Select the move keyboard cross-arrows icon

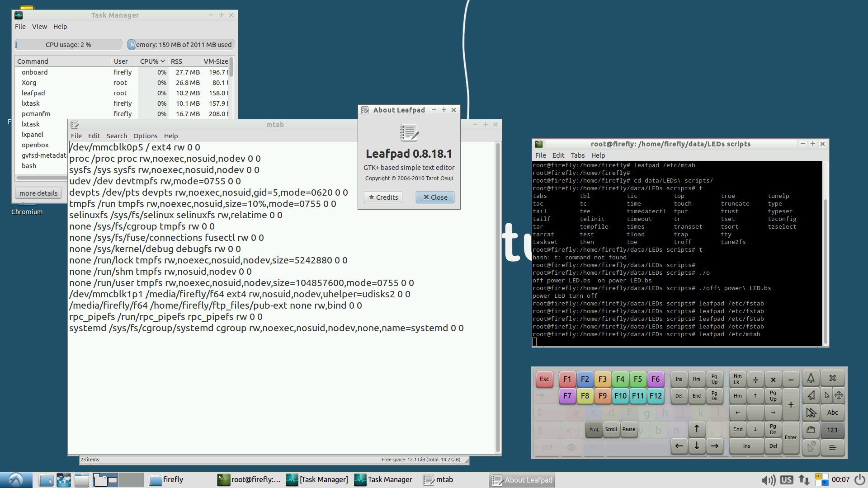(x=839, y=395)
